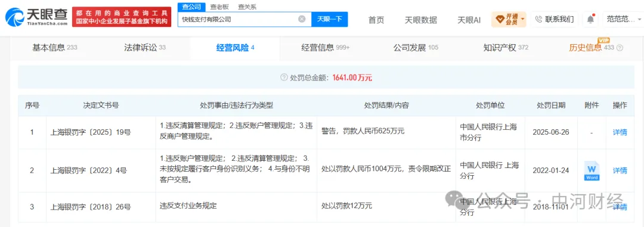Switch to the 法律诉讼 tab
The width and height of the screenshot is (644, 227).
tap(144, 48)
